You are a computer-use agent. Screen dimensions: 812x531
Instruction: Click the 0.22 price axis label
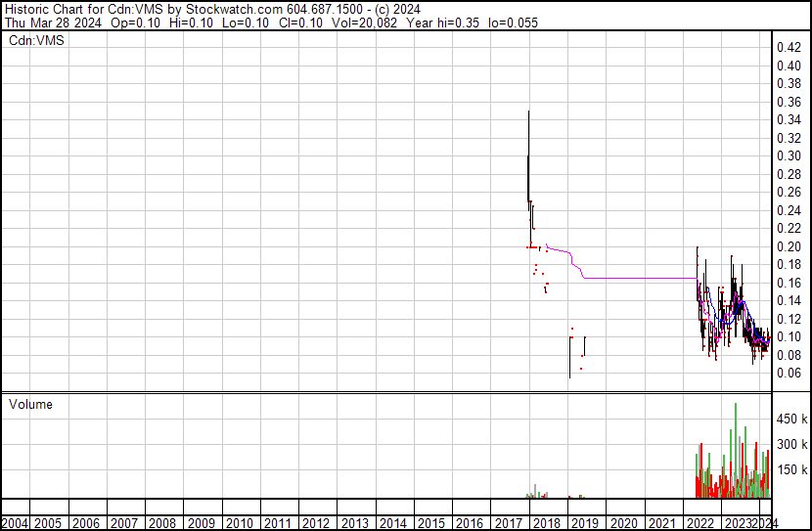point(789,228)
